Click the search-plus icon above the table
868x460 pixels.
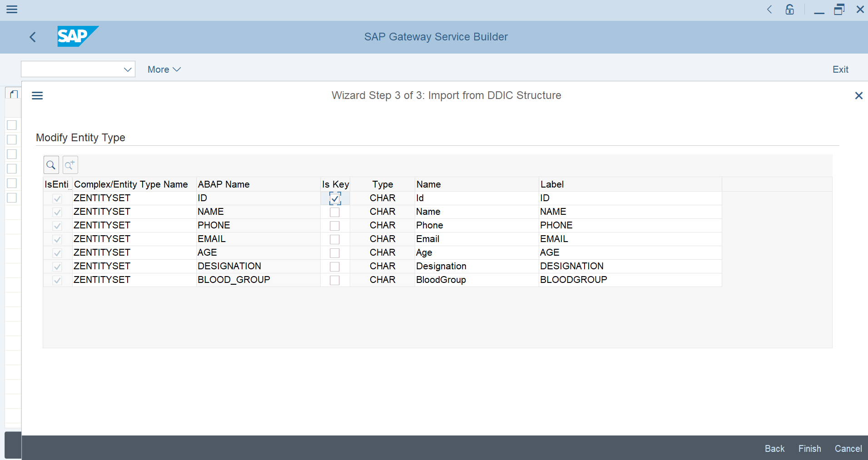(70, 164)
